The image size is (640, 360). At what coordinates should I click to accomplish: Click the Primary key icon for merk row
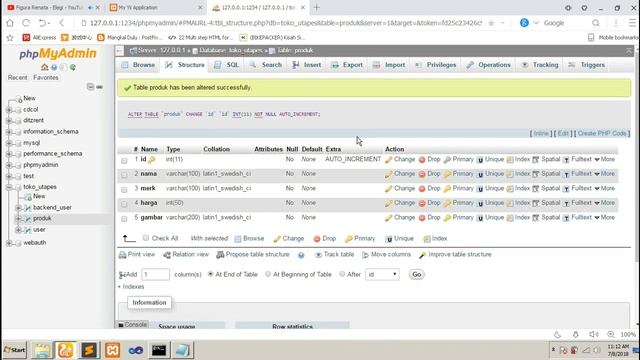click(x=447, y=189)
